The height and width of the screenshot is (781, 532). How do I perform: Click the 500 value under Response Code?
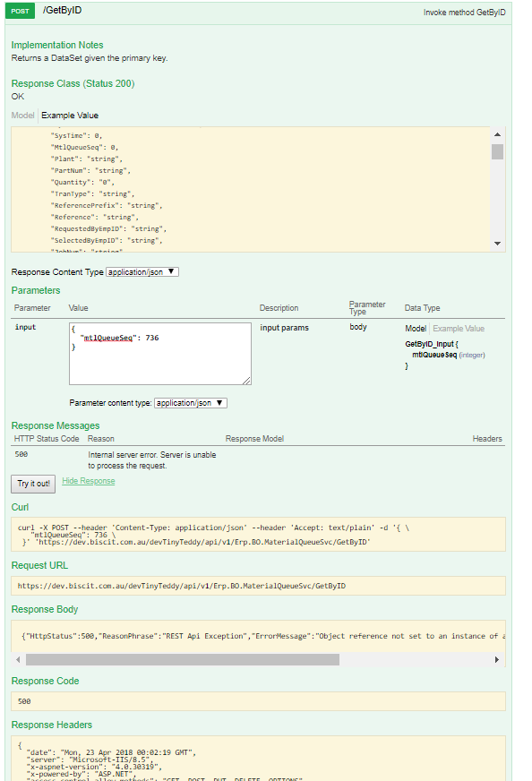[x=24, y=701]
